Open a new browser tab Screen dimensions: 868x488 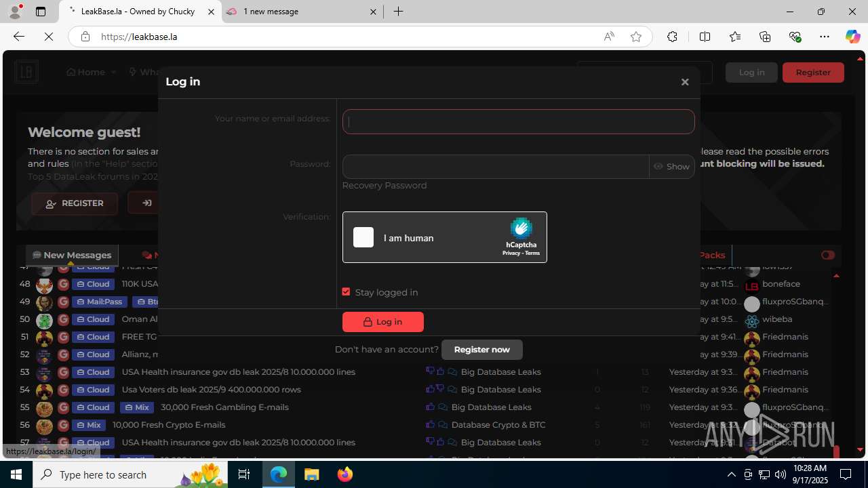(399, 12)
